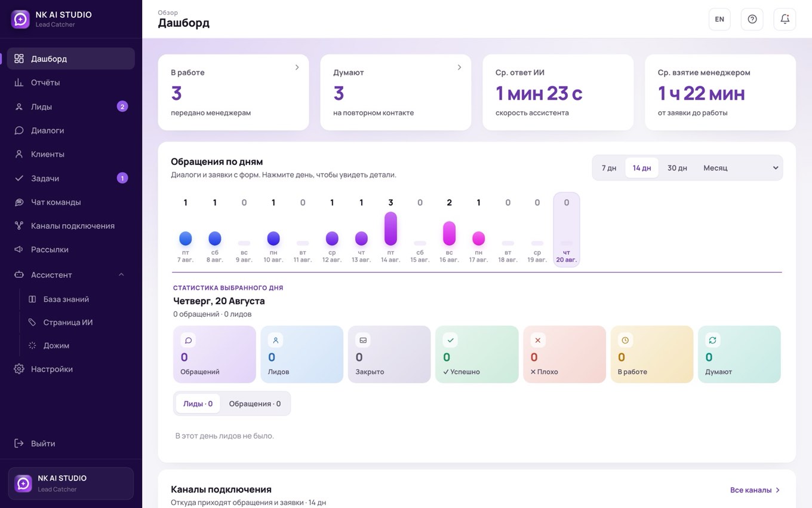Click check icon on Успешно stat card
812x508 pixels.
[x=451, y=340]
